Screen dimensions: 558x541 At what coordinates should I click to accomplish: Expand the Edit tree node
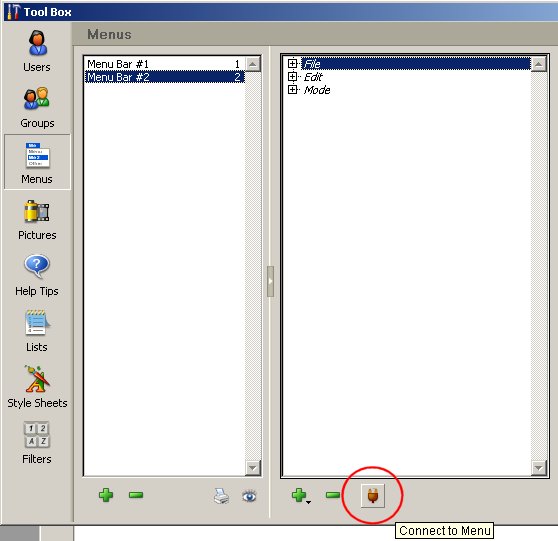pos(292,77)
